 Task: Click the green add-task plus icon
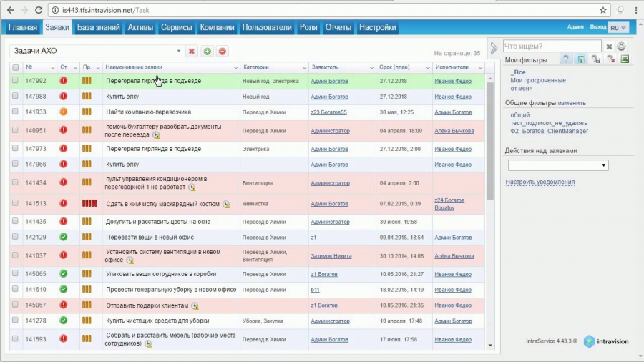pos(207,52)
